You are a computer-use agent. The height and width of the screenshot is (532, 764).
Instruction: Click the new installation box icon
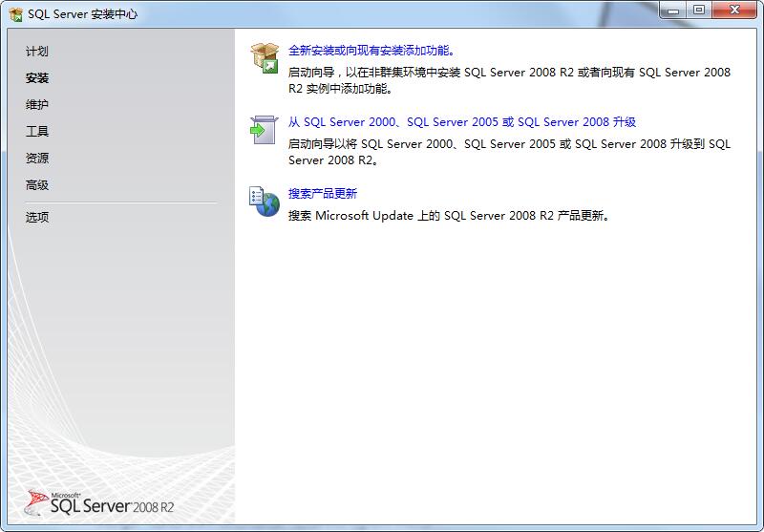(265, 58)
